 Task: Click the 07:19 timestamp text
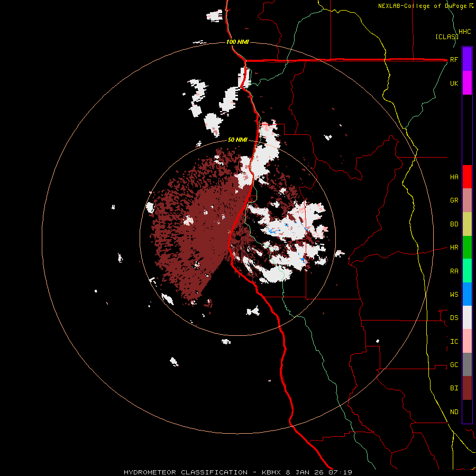coord(340,472)
